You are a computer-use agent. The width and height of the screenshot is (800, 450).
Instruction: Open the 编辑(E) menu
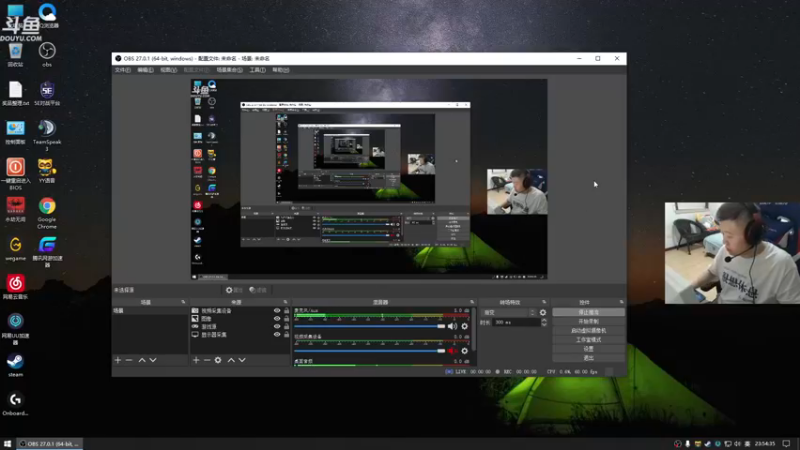click(x=145, y=70)
